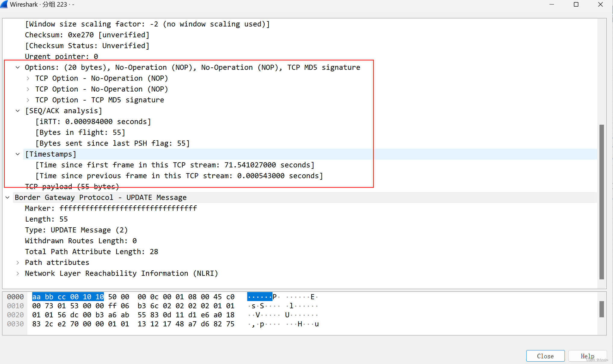Select the BGP Marker field row
Image resolution: width=613 pixels, height=364 pixels.
pyautogui.click(x=111, y=208)
